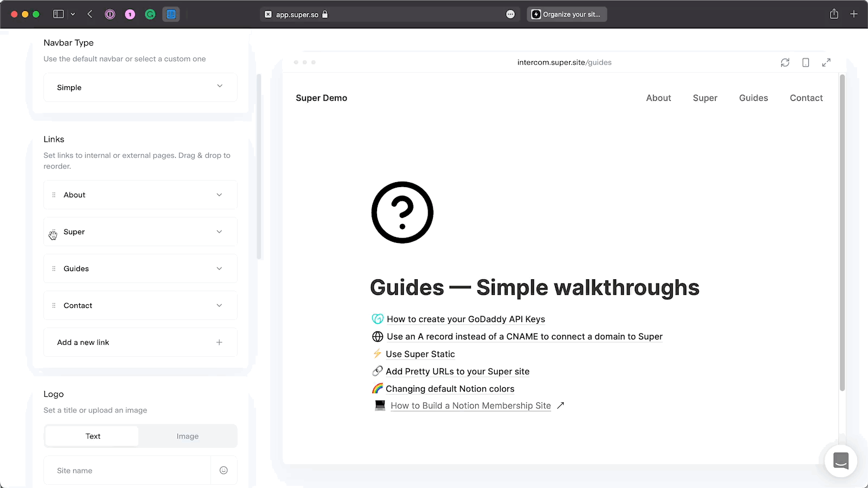Open the blue Intercom extension icon
The width and height of the screenshot is (868, 488).
[x=171, y=15]
